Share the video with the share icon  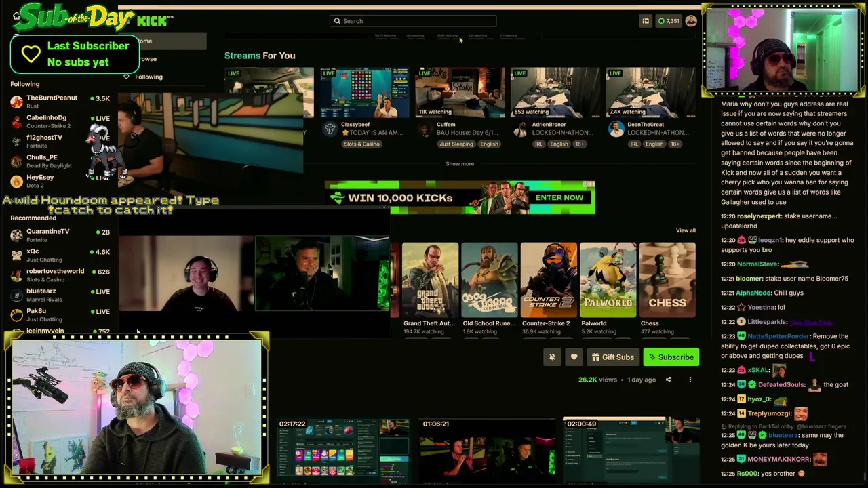click(x=669, y=380)
